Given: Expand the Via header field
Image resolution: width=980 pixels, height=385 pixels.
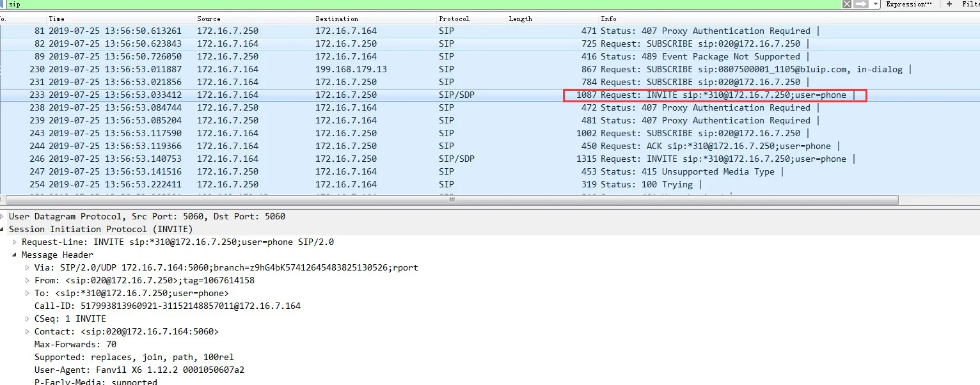Looking at the screenshot, I should (26, 267).
